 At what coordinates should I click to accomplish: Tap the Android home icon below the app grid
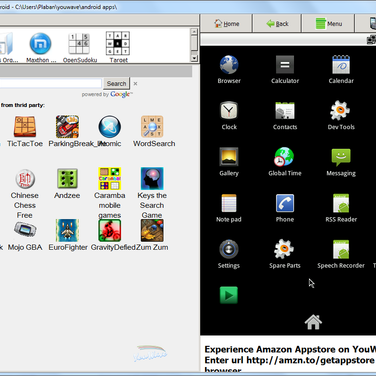click(313, 322)
